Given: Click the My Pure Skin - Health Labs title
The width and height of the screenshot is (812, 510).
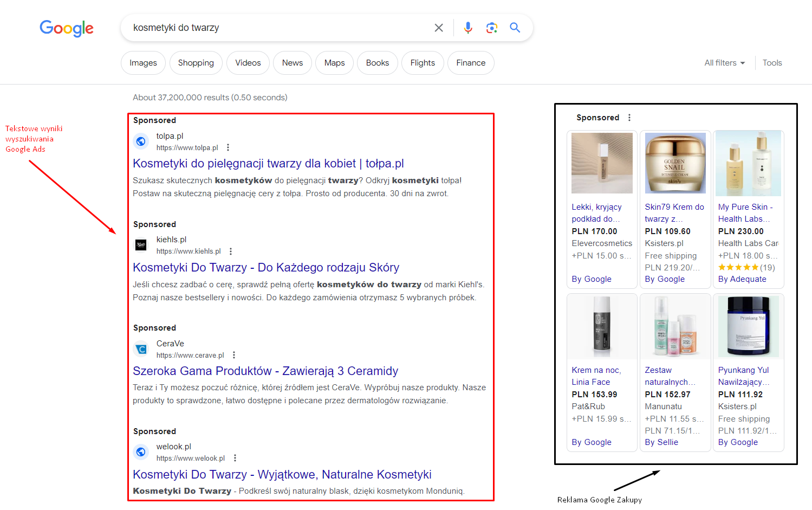Looking at the screenshot, I should click(x=745, y=213).
